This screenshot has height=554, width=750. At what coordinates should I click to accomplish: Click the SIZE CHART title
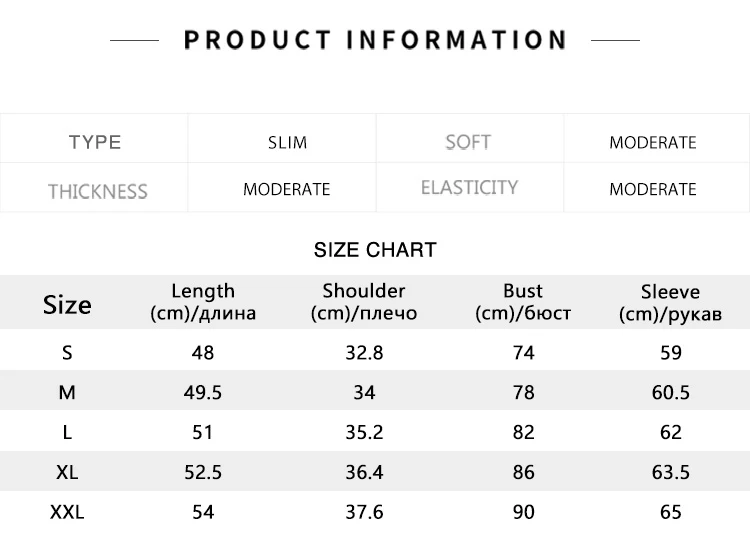point(375,250)
